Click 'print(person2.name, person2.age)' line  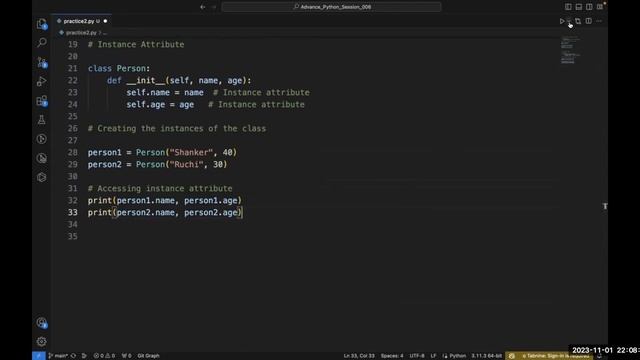click(x=165, y=213)
